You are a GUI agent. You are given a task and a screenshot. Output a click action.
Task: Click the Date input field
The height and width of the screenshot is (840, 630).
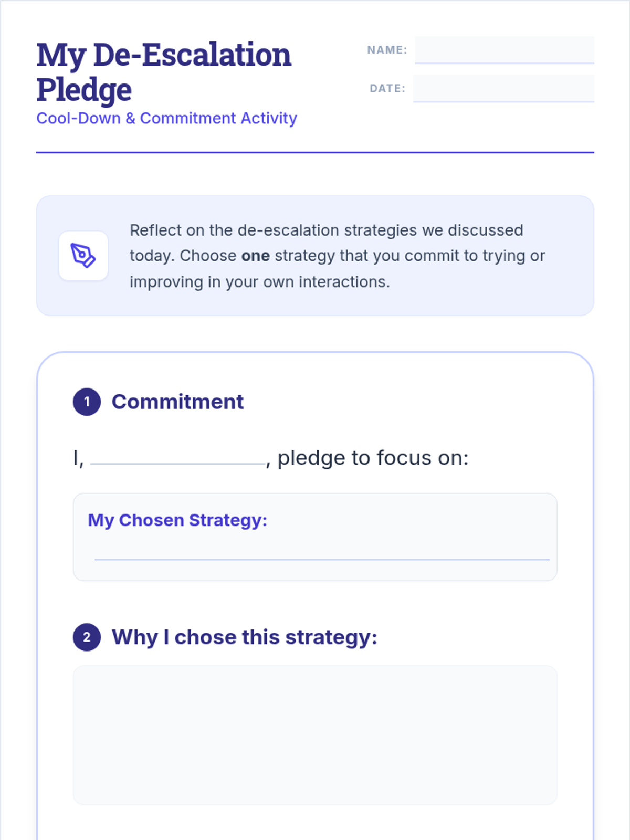click(503, 88)
